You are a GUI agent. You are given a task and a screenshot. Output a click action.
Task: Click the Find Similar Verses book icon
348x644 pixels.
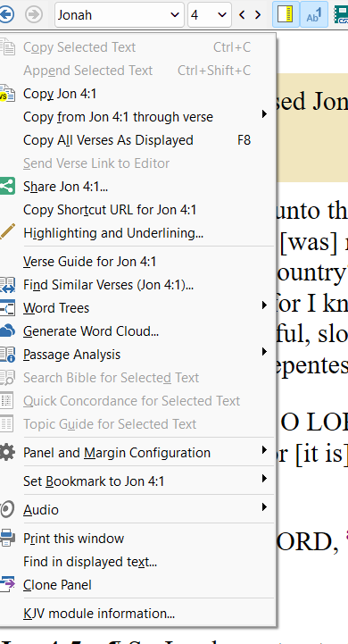click(7, 285)
